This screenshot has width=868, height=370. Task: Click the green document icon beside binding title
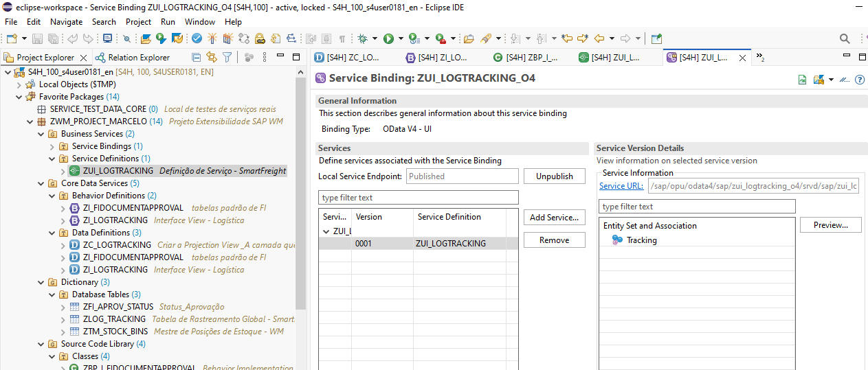click(803, 80)
